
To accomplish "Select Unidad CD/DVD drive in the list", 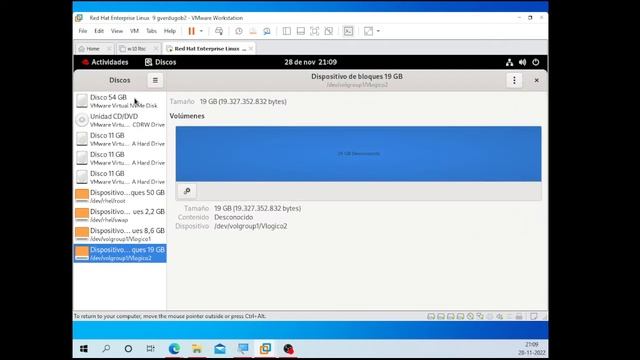I will (120, 120).
